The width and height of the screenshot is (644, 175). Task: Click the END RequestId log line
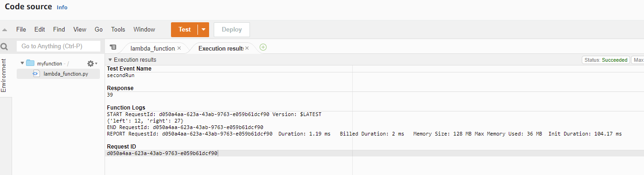185,127
